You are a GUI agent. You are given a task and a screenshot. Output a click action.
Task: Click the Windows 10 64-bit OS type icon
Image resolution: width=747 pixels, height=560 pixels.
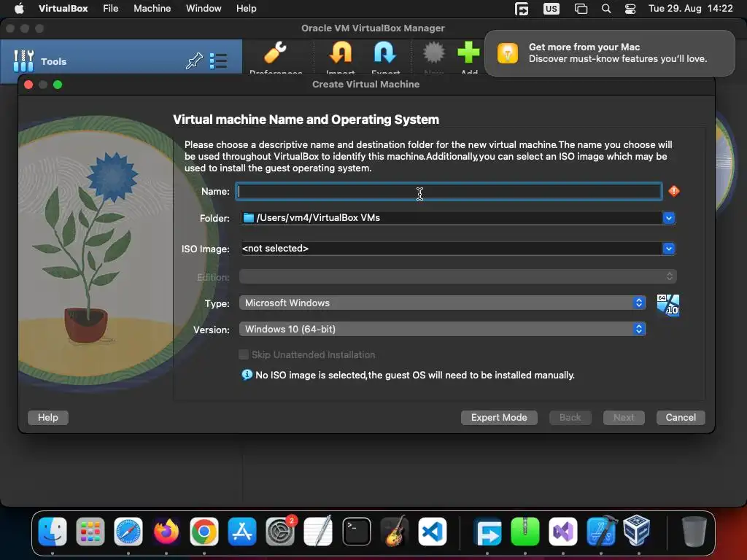click(668, 305)
